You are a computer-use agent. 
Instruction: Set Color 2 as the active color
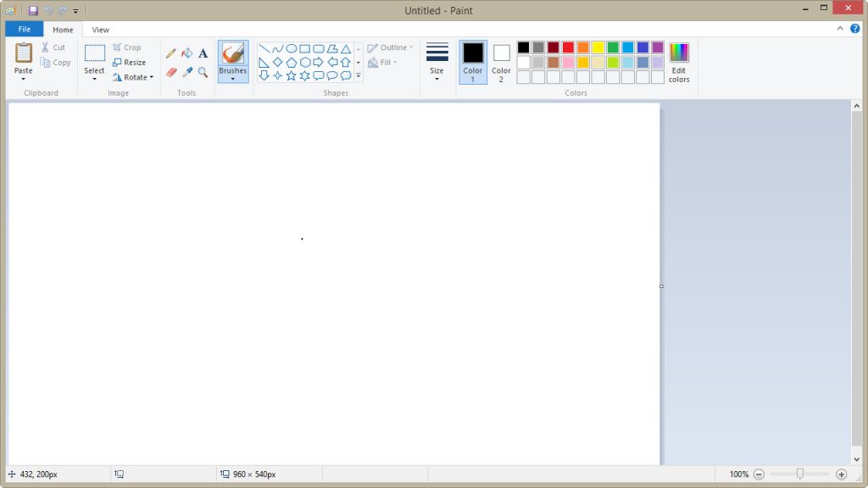[501, 61]
